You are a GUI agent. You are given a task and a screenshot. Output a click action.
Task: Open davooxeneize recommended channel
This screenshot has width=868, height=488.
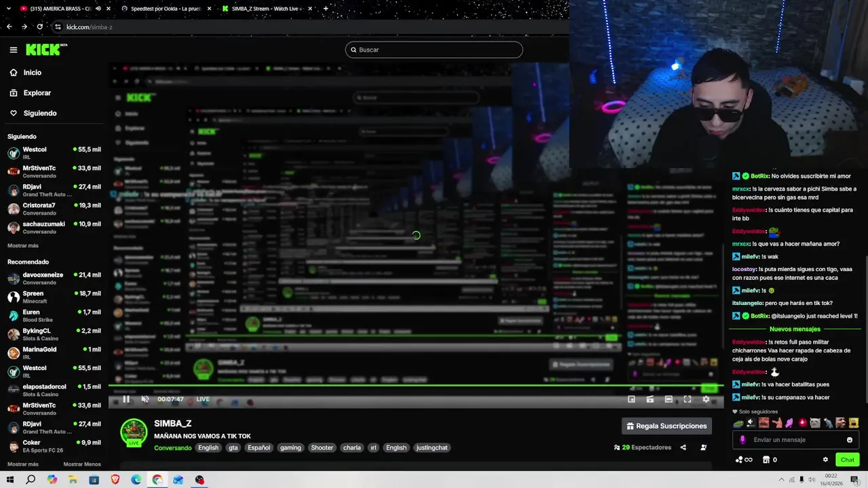(54, 279)
